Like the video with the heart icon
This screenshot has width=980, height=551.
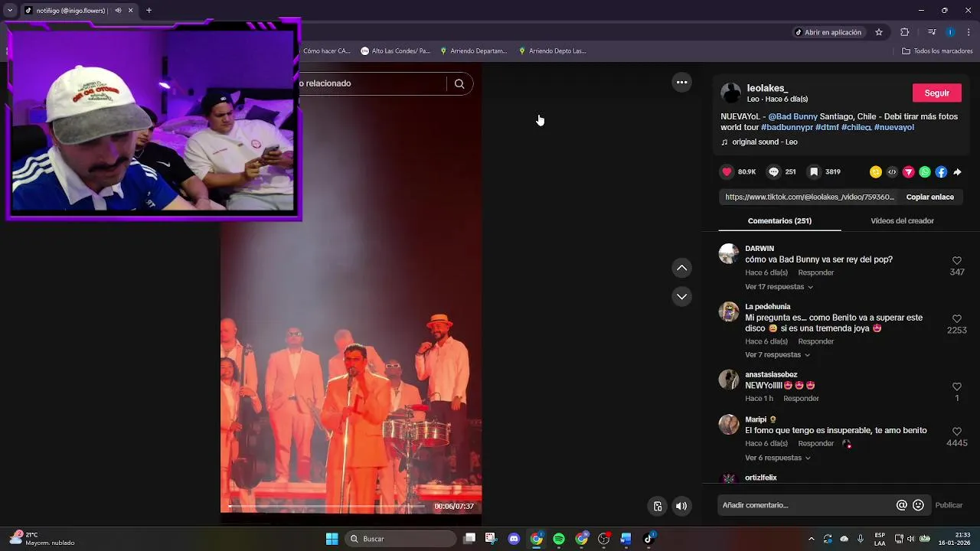click(x=727, y=172)
